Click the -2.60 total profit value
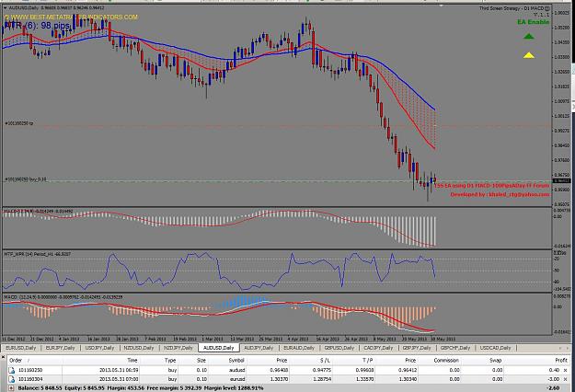Viewport: 575px width, 392px height. (553, 388)
